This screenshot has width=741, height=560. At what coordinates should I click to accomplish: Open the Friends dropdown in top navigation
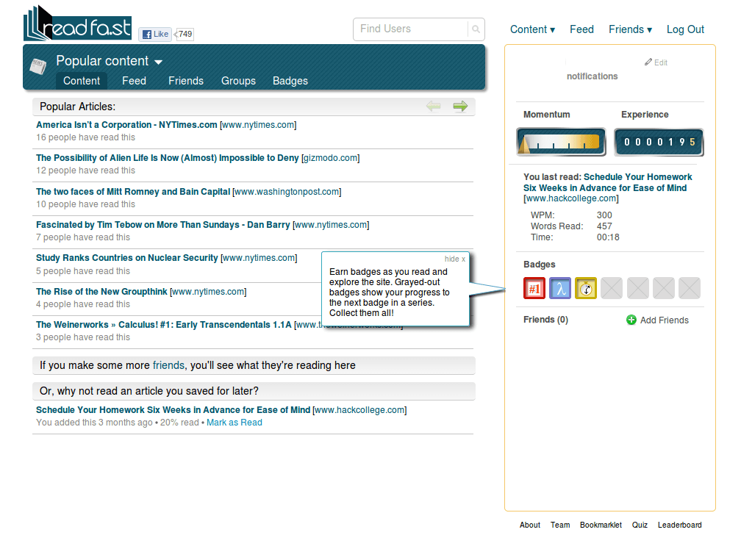631,29
